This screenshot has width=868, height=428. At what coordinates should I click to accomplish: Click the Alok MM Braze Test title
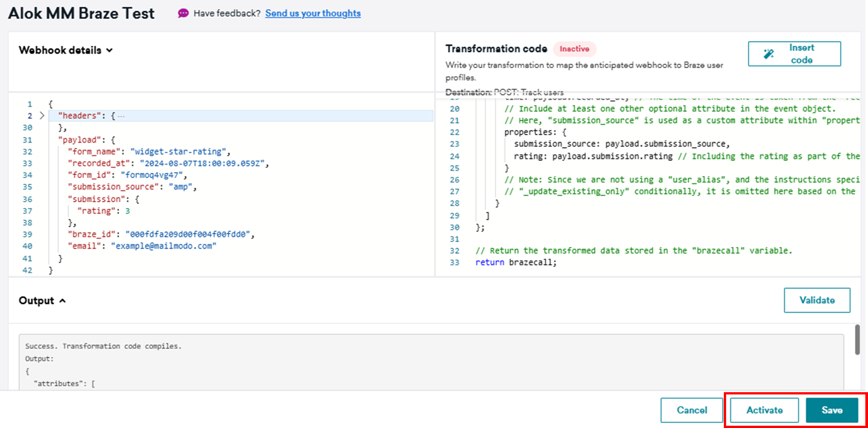coord(81,13)
